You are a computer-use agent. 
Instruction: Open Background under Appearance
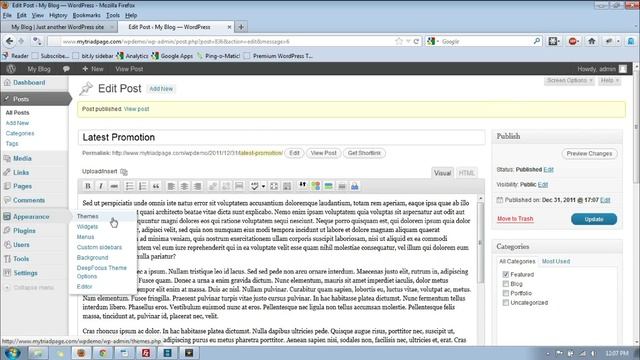pyautogui.click(x=92, y=258)
